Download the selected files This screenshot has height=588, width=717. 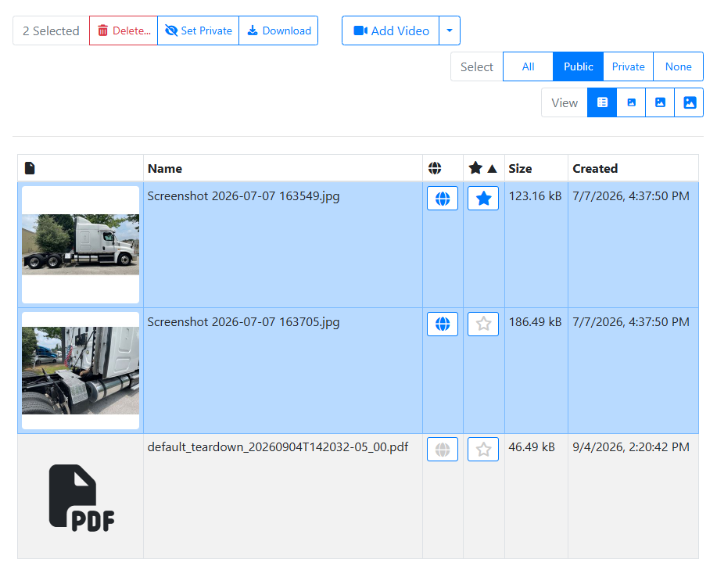(278, 30)
